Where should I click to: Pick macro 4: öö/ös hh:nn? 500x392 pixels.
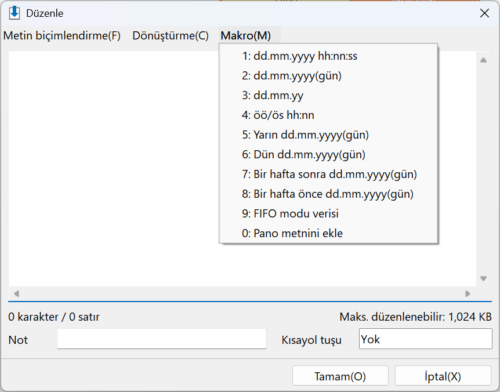328,115
